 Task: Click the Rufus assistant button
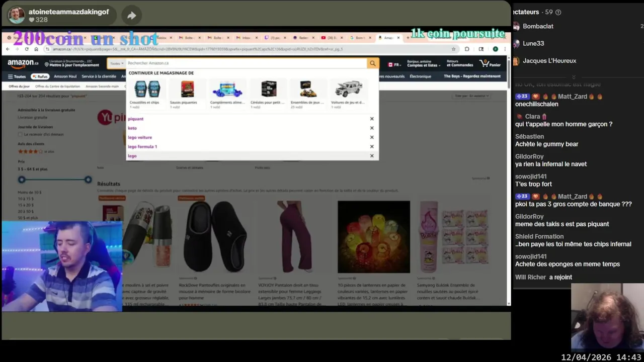pos(40,76)
